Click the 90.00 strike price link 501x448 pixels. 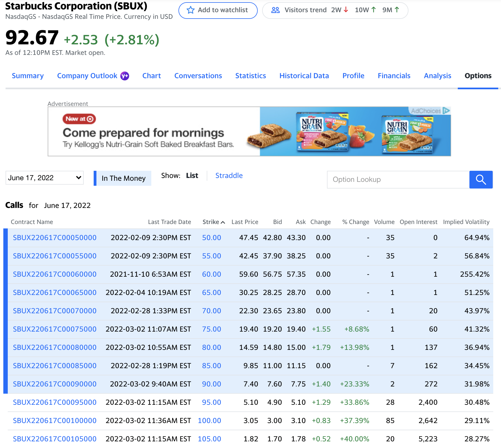pos(211,384)
